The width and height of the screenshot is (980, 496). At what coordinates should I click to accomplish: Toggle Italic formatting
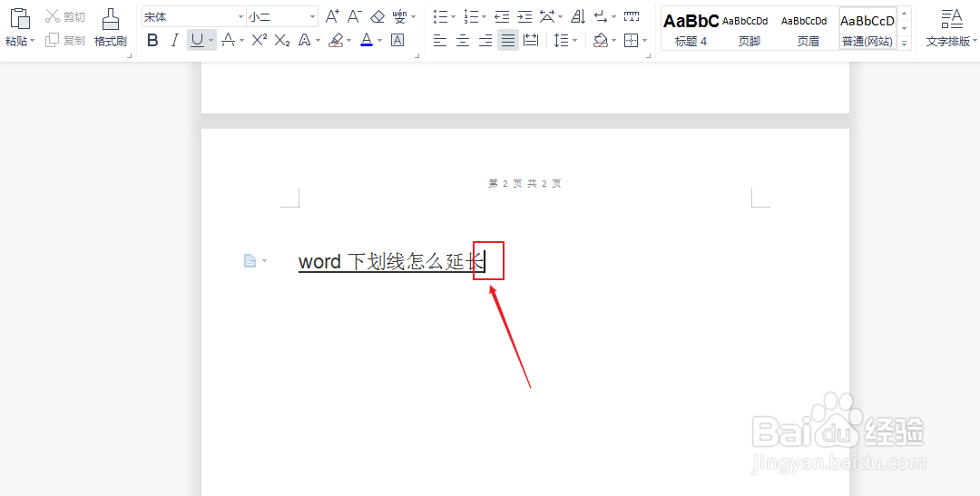175,41
